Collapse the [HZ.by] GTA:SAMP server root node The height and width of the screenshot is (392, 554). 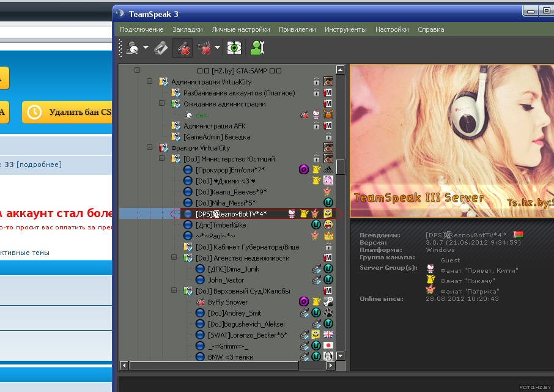coord(138,70)
